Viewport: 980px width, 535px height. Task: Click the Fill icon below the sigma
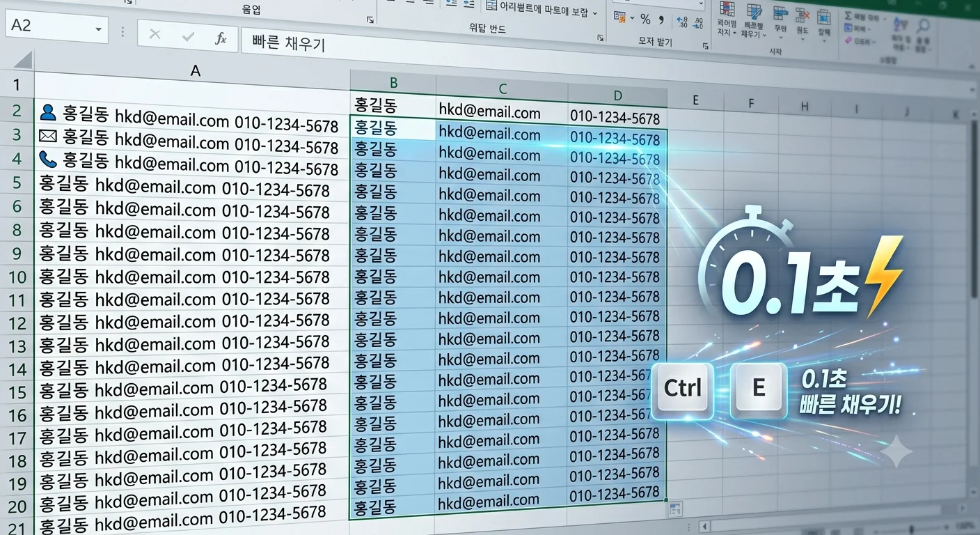(x=848, y=29)
